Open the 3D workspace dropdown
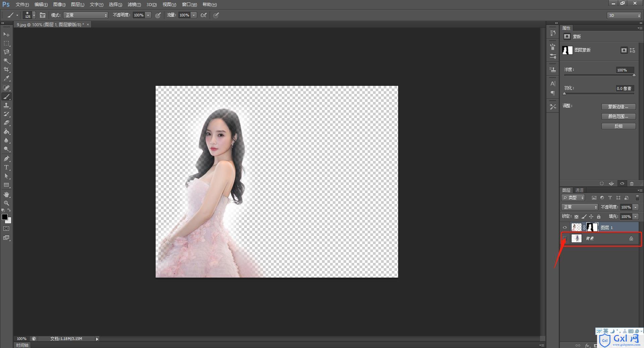The width and height of the screenshot is (644, 348). pos(624,15)
